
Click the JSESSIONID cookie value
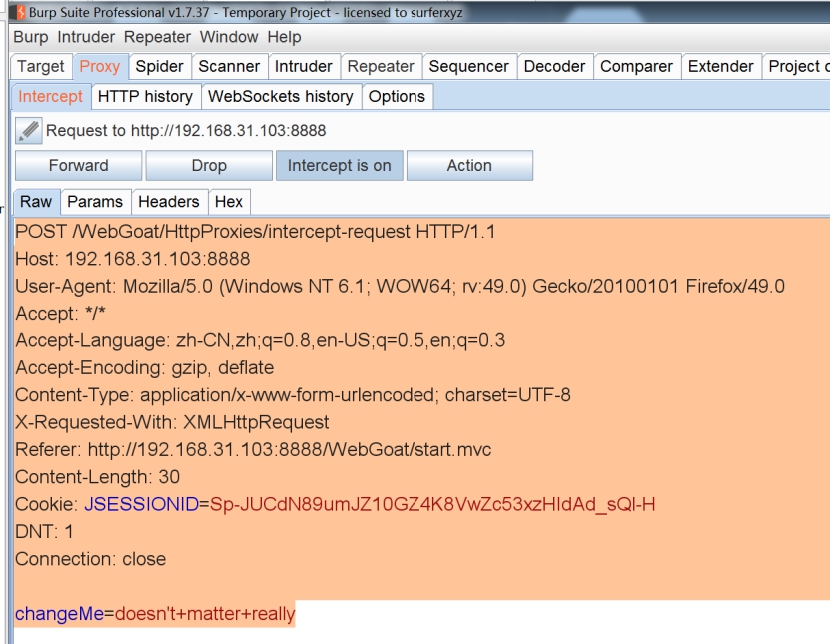tap(432, 505)
